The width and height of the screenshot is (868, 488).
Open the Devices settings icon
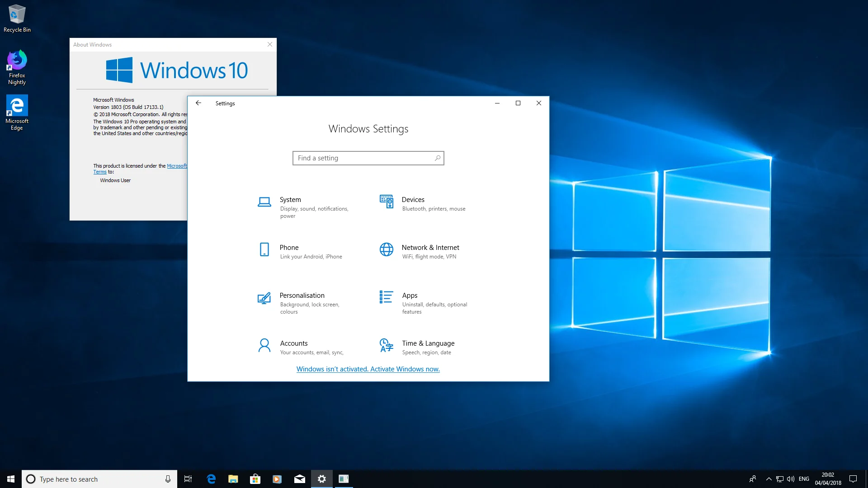(x=387, y=202)
